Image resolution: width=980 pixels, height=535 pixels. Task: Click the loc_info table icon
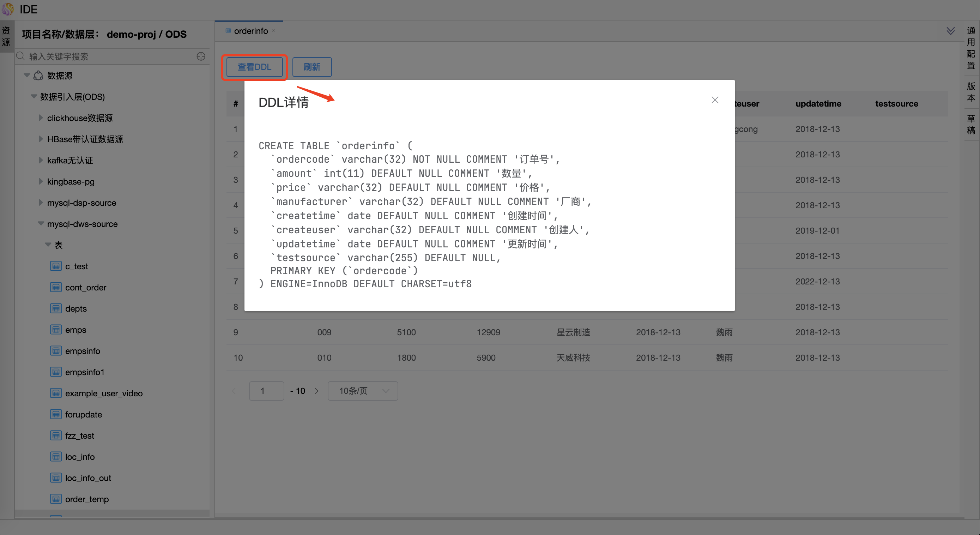(x=56, y=457)
